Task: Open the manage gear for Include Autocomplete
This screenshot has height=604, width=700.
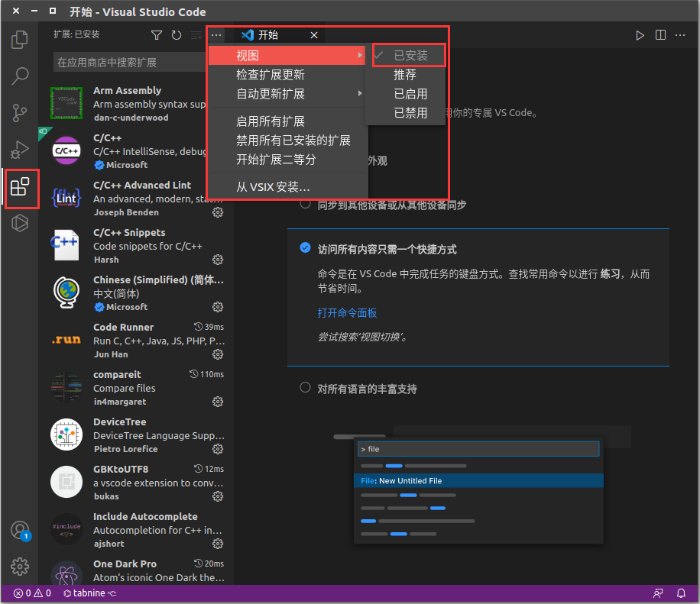Action: (x=218, y=544)
